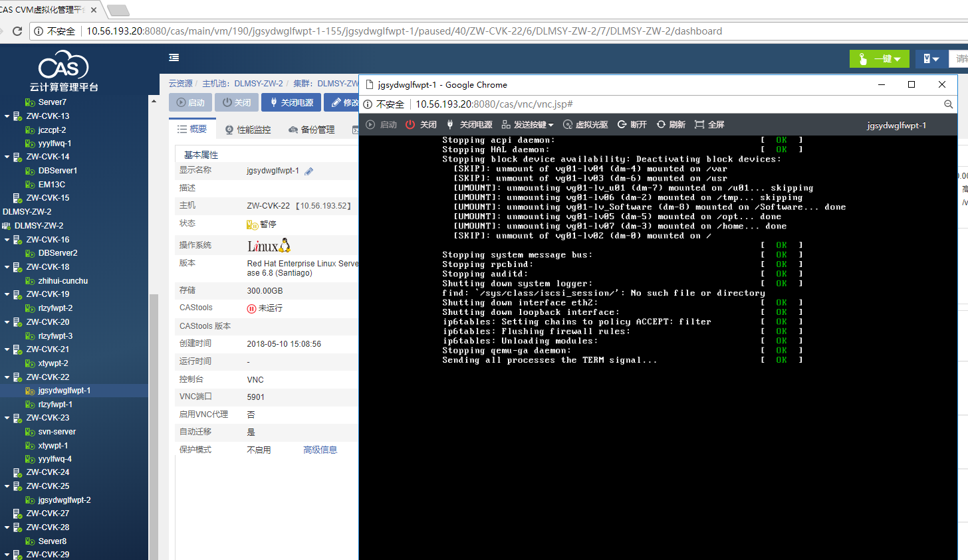Click the 云资源 breadcrumb link

[181, 84]
